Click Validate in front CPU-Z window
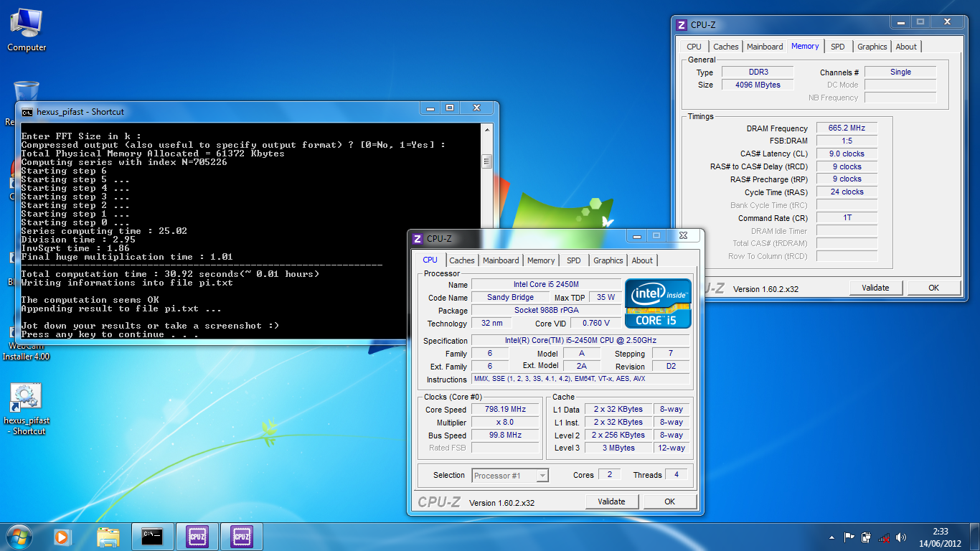980x551 pixels. tap(611, 501)
